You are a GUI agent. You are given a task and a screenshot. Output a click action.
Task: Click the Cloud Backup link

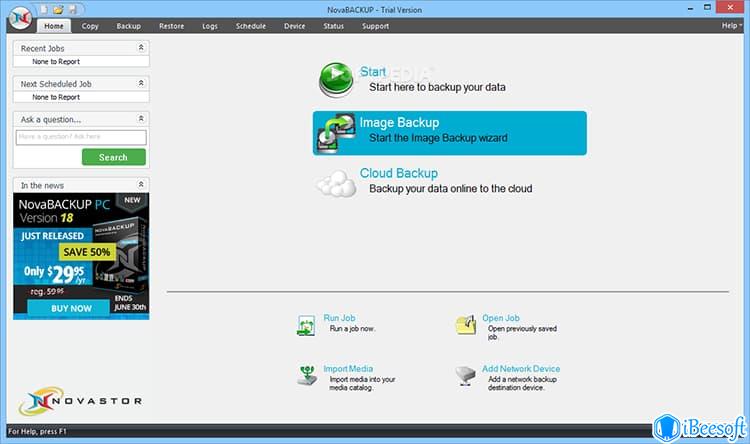click(x=399, y=173)
